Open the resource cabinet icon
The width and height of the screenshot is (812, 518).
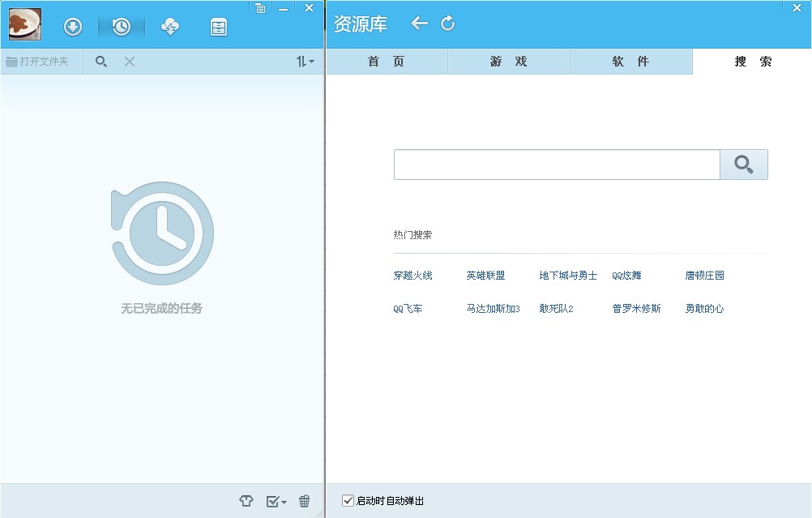click(x=219, y=27)
